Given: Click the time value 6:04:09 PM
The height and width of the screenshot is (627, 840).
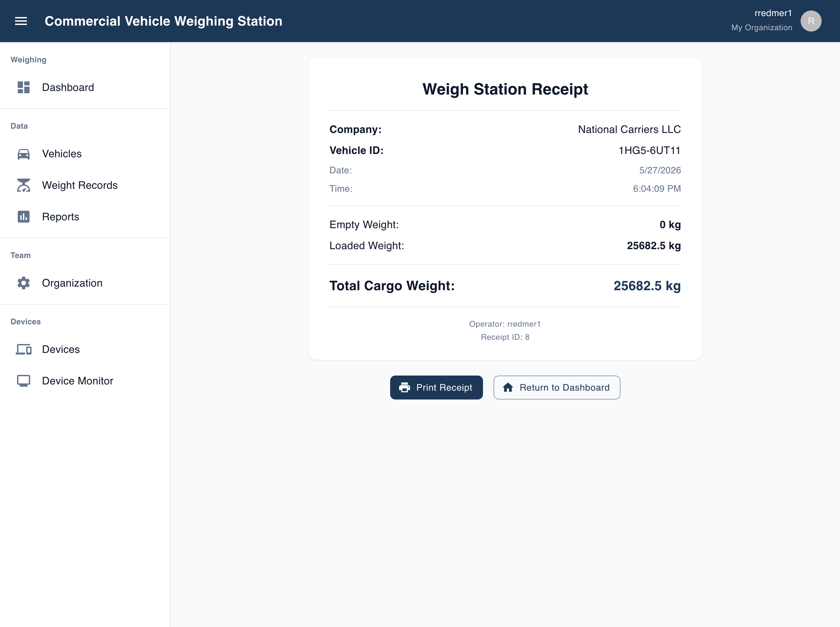Looking at the screenshot, I should (657, 189).
